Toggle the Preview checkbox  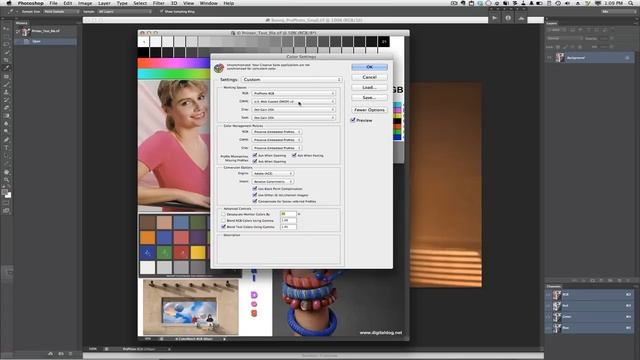coord(353,120)
